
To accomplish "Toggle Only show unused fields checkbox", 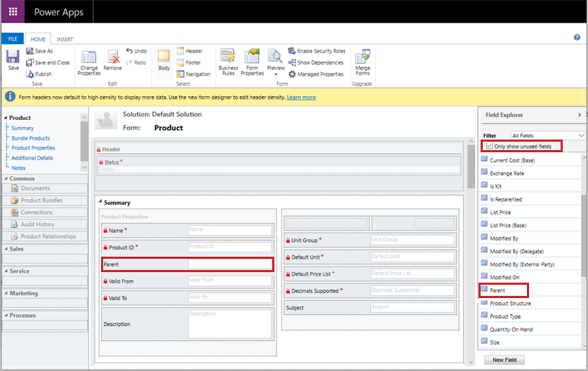I will pyautogui.click(x=489, y=146).
